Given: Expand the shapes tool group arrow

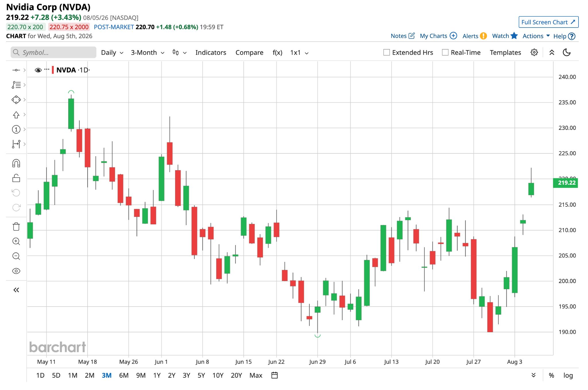Looking at the screenshot, I should [25, 100].
